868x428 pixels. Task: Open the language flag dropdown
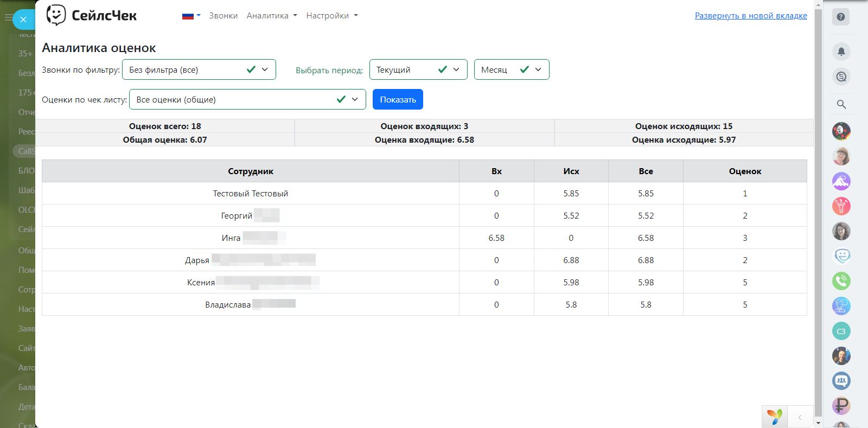pos(191,16)
